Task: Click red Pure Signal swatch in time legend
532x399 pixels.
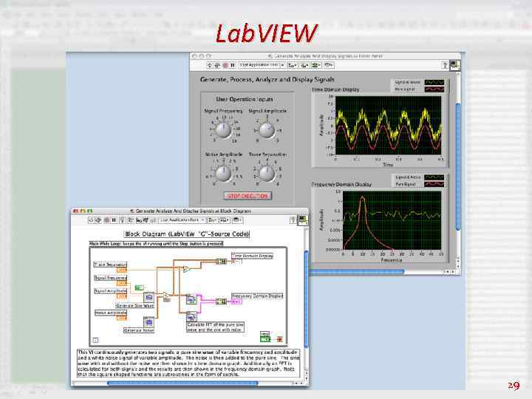Action: tap(434, 89)
